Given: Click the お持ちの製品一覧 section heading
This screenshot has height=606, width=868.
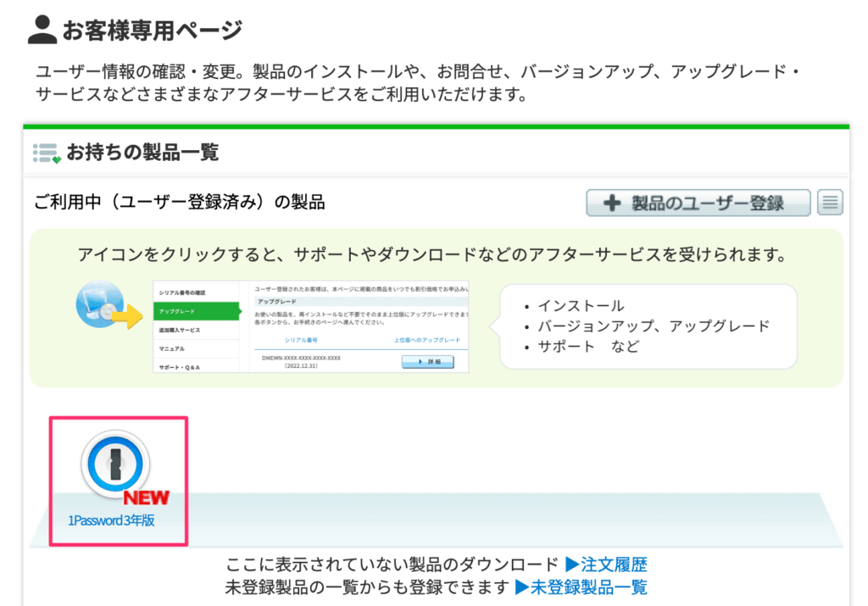Looking at the screenshot, I should coord(142,153).
